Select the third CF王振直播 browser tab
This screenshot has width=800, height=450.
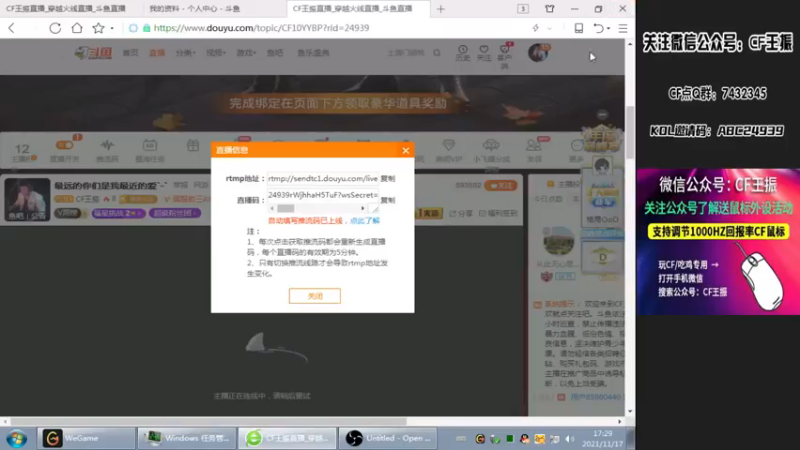click(358, 9)
